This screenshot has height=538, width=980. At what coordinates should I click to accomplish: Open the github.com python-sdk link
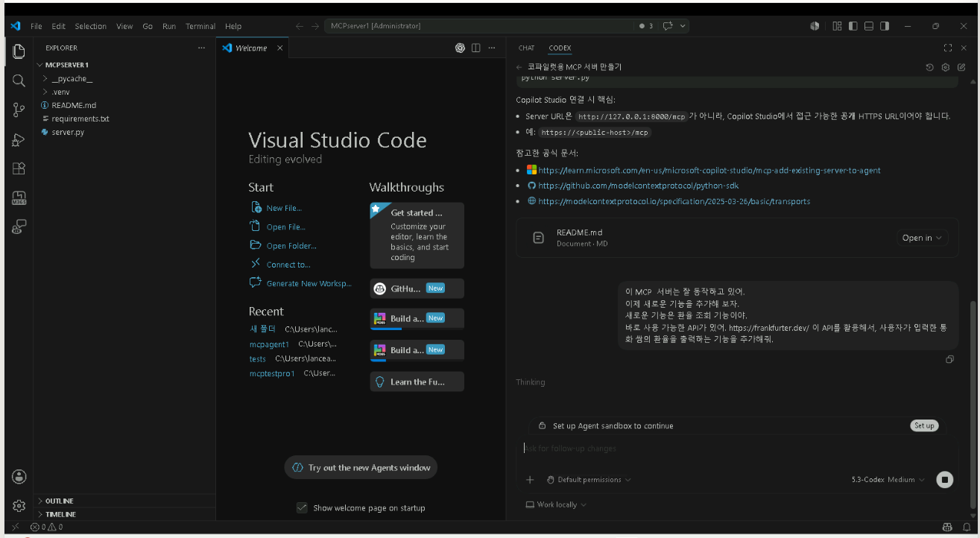click(x=639, y=186)
